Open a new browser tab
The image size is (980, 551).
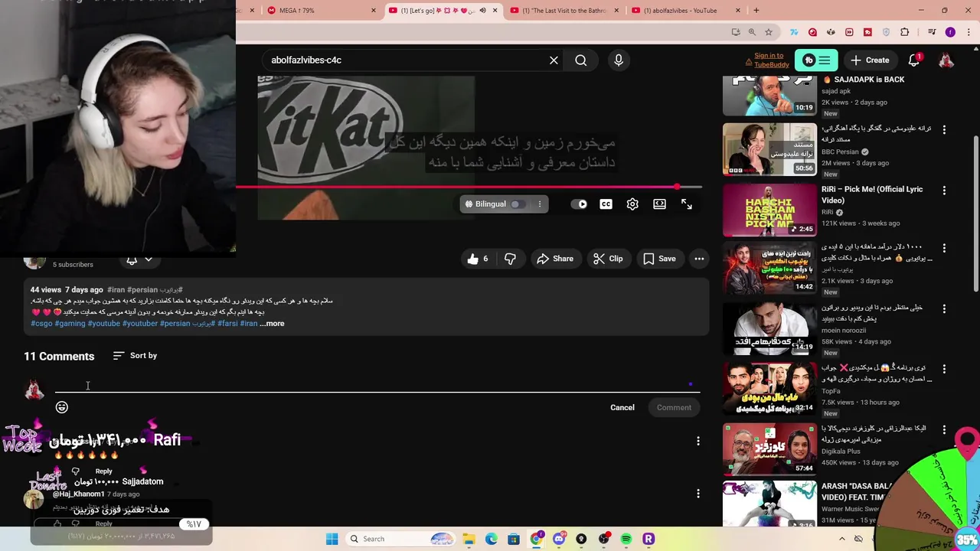coord(756,11)
